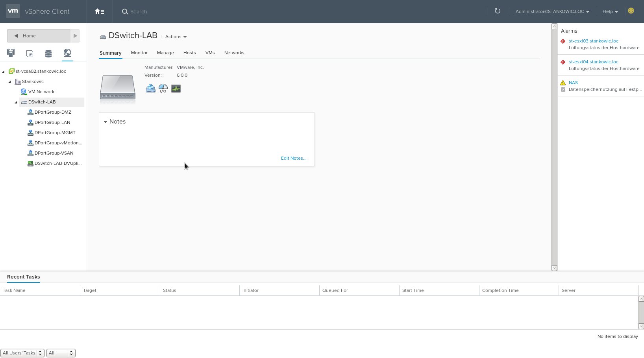Click red alarm icon for st-esxi04
The width and height of the screenshot is (644, 358).
563,62
